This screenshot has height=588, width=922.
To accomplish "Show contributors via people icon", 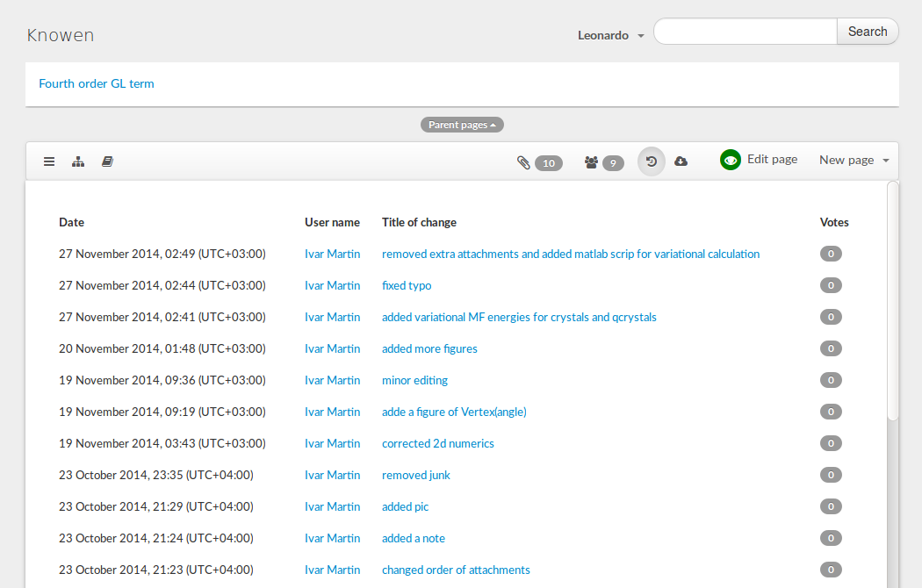I will point(591,162).
